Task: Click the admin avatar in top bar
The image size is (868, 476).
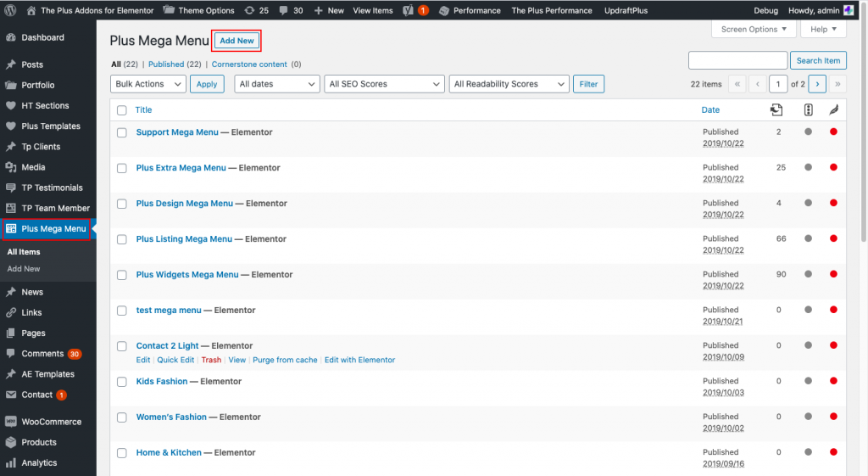Action: coord(849,10)
